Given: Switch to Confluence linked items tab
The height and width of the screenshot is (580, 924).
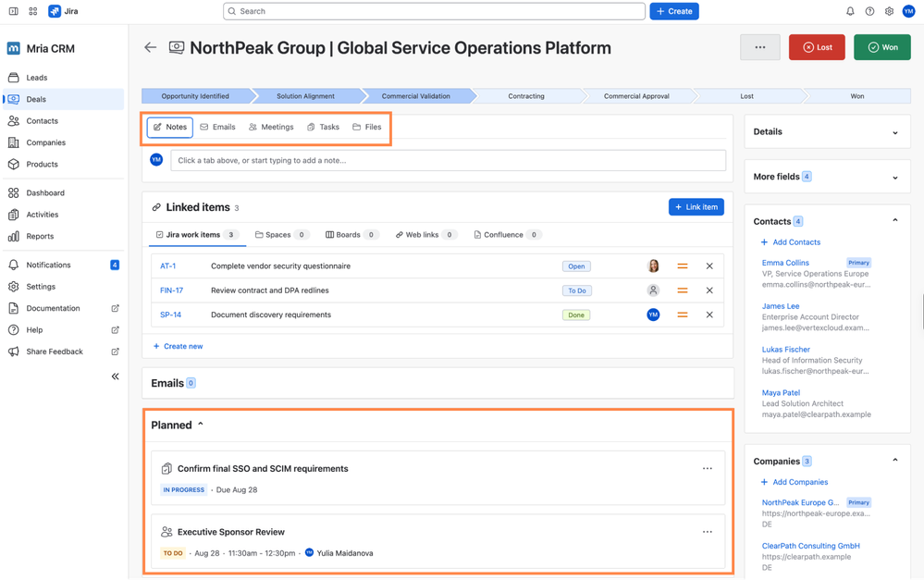Looking at the screenshot, I should pos(509,235).
